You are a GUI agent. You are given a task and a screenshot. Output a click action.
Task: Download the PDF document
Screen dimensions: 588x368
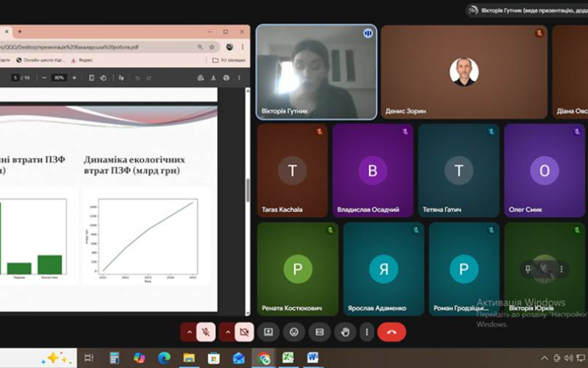[x=213, y=78]
